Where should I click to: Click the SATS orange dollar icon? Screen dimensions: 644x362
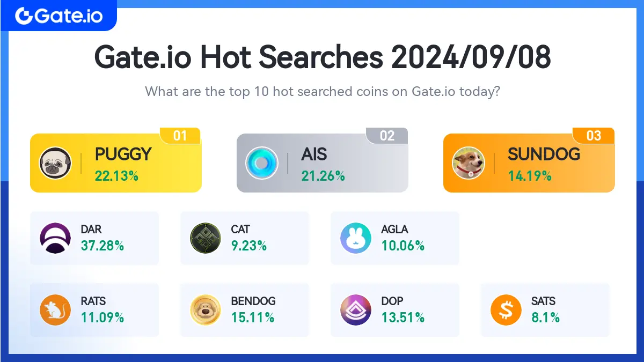[506, 310]
